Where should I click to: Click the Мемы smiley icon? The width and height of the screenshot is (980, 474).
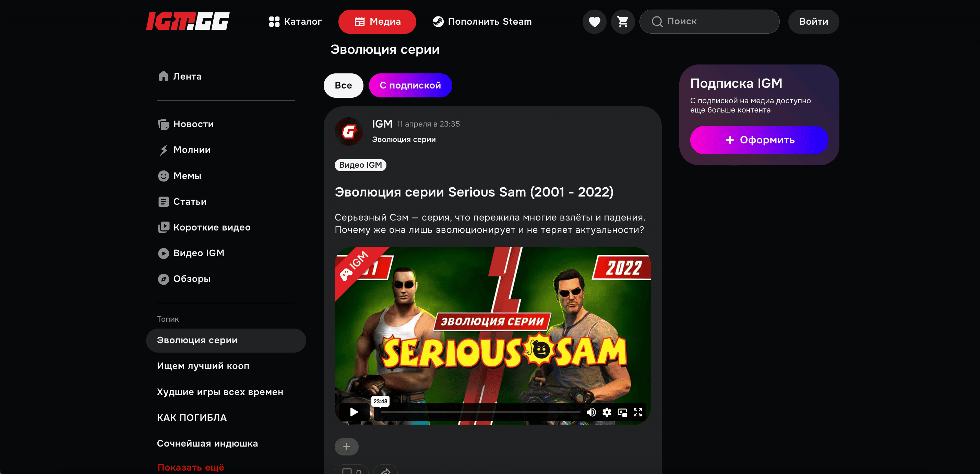(164, 176)
